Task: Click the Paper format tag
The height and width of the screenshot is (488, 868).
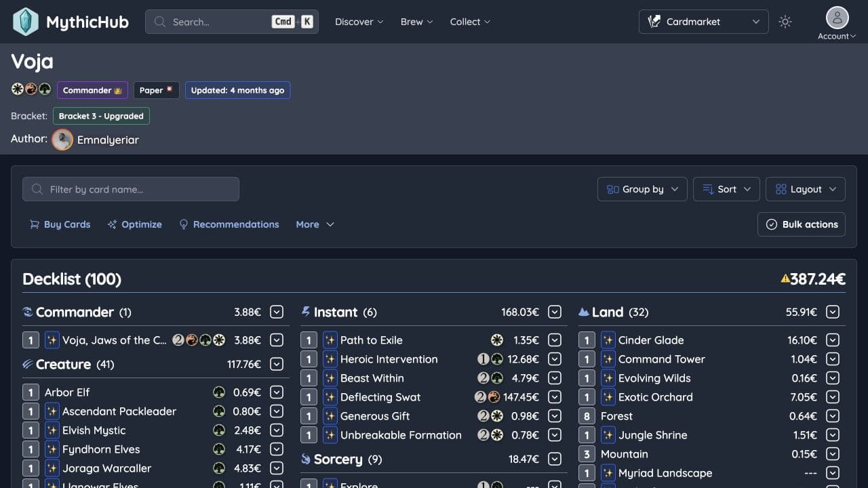Action: click(157, 90)
